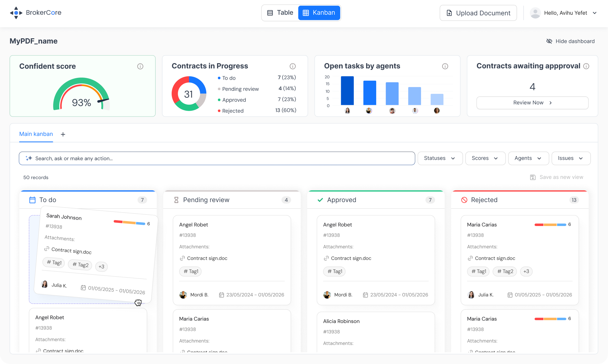This screenshot has width=608, height=364.
Task: Hide dashboard using the eye toggle
Action: point(549,41)
